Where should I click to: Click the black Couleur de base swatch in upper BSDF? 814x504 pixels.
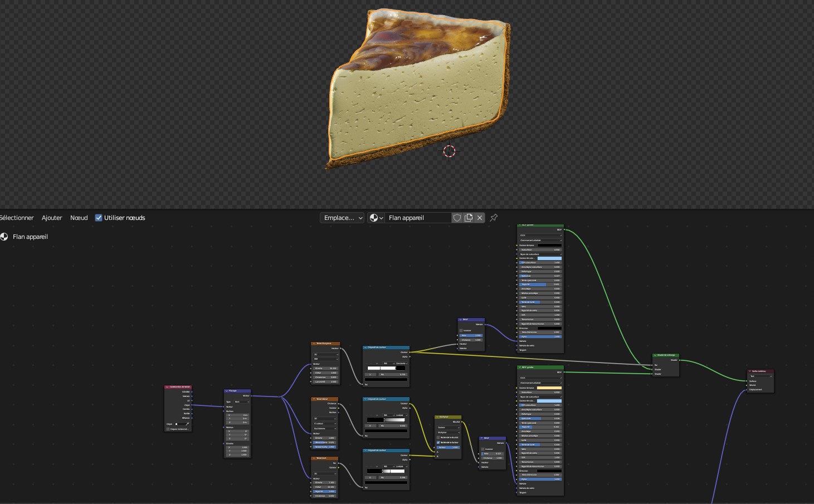click(549, 245)
